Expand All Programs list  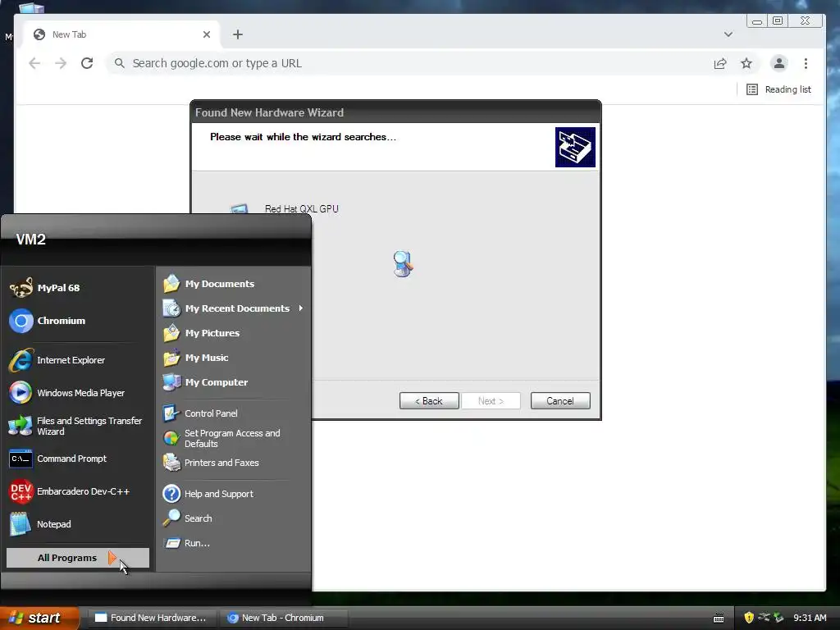[x=78, y=558]
